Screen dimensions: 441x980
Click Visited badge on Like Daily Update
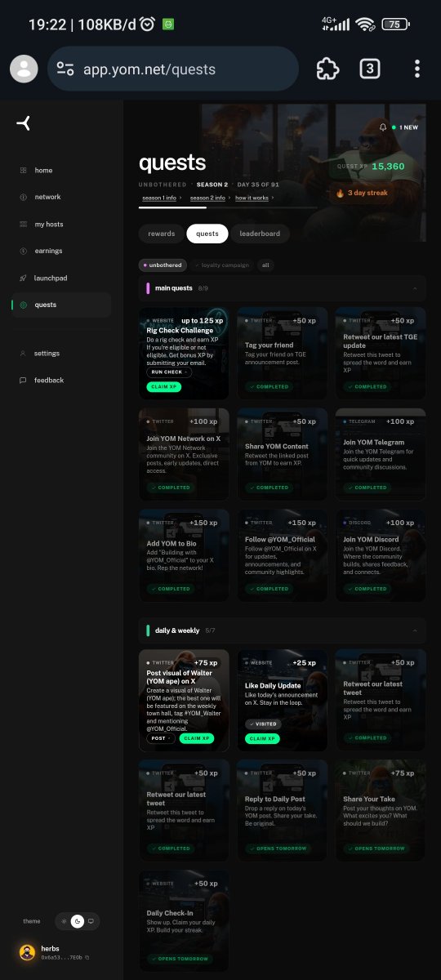[x=262, y=724]
